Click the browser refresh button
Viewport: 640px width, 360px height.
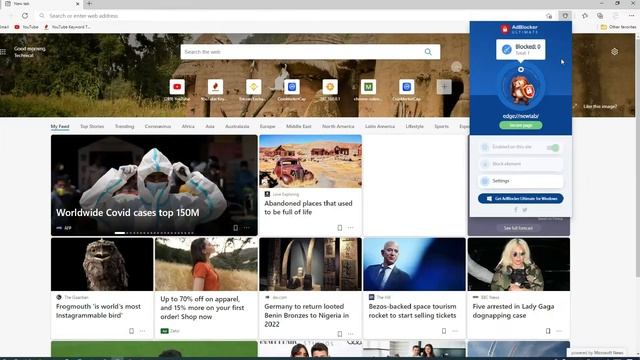25,16
